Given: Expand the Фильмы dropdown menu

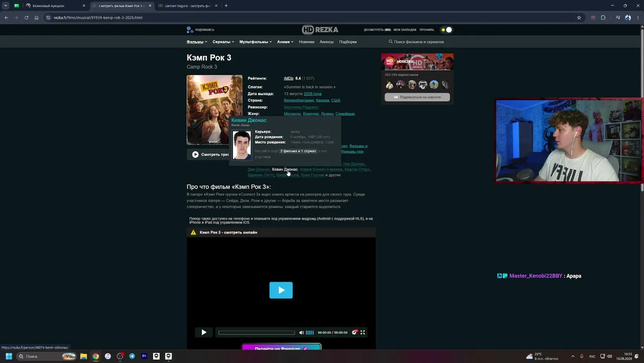Looking at the screenshot, I should click(x=197, y=42).
